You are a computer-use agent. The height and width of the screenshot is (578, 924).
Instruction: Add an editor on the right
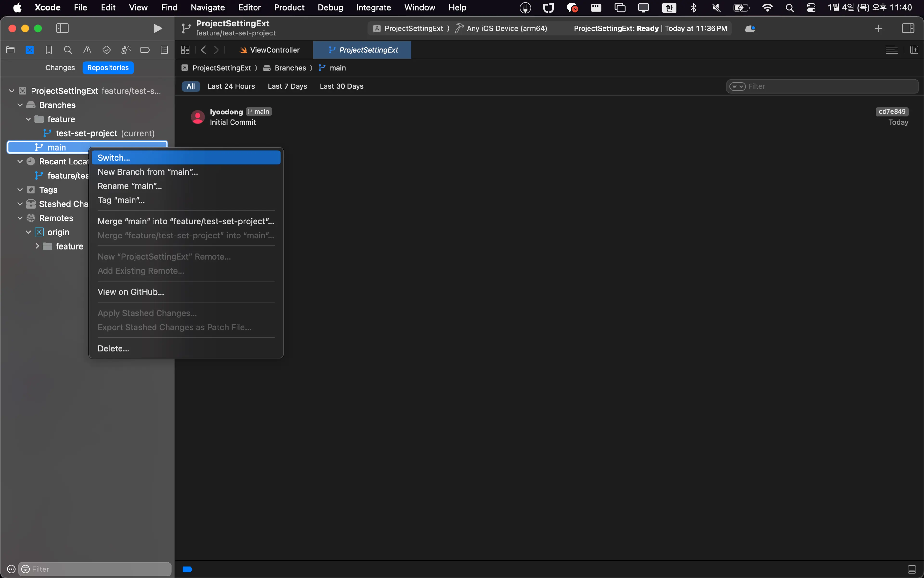point(914,50)
